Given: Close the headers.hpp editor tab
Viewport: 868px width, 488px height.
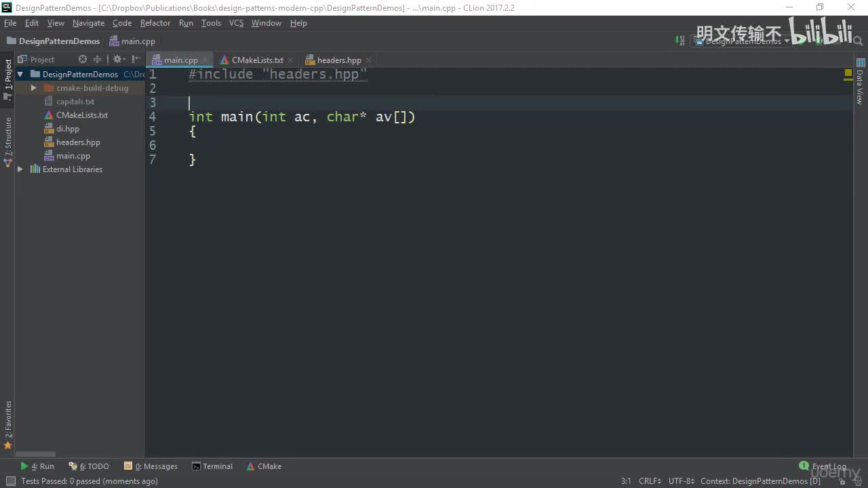Looking at the screenshot, I should click(368, 60).
